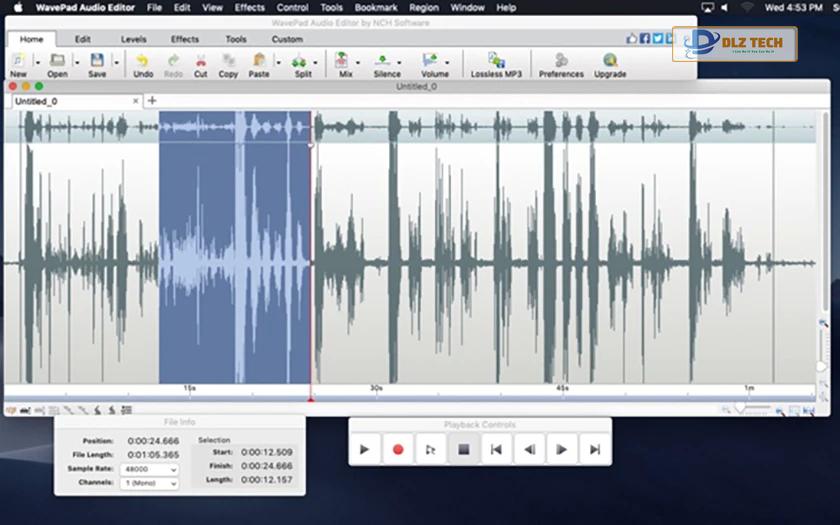Screen dimensions: 840x525
Task: Click the red Record button
Action: (398, 449)
